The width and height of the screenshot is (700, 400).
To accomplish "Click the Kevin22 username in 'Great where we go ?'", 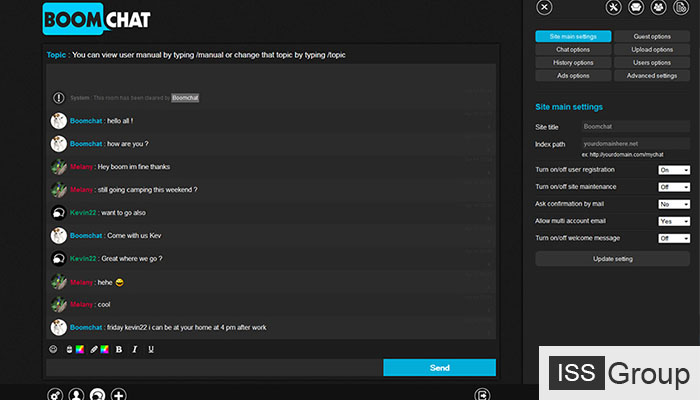I will click(83, 259).
